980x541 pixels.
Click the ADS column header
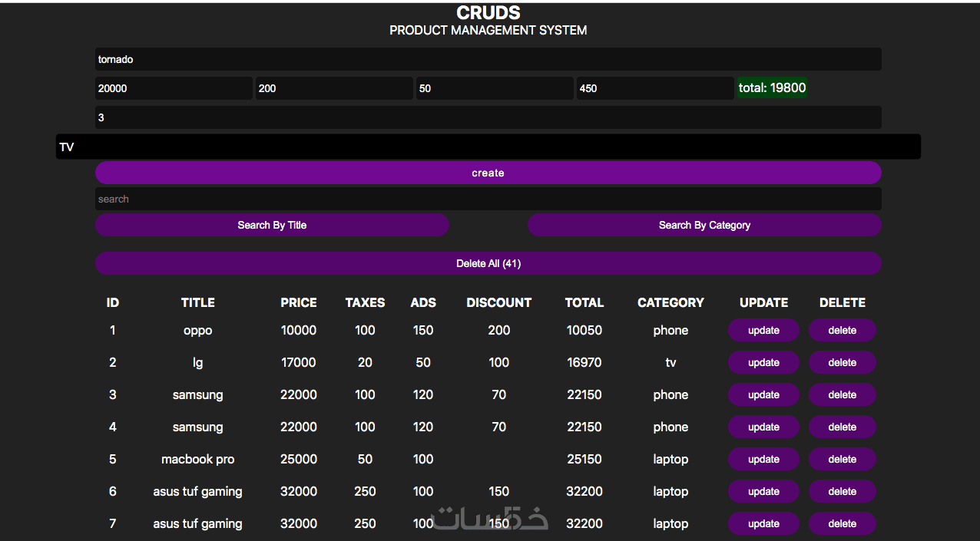coord(423,302)
